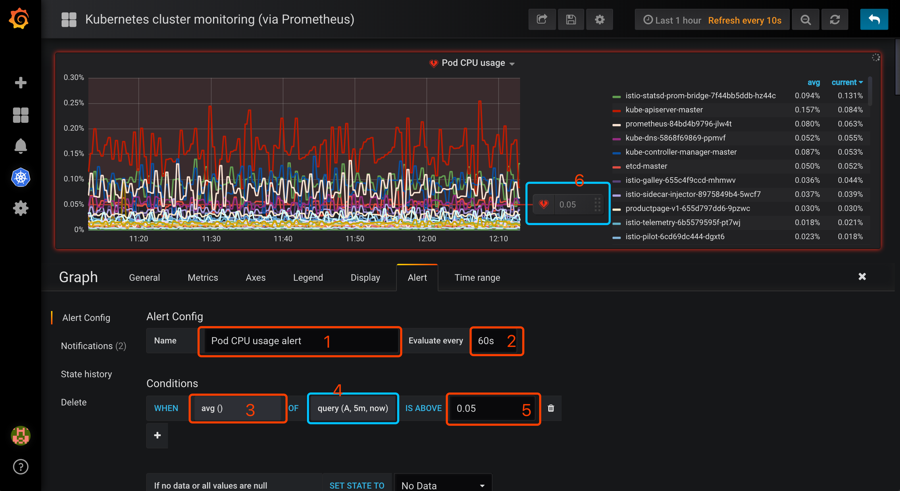
Task: Toggle prometheus-84bd4b9796-jlw4t series in legend
Action: (678, 123)
